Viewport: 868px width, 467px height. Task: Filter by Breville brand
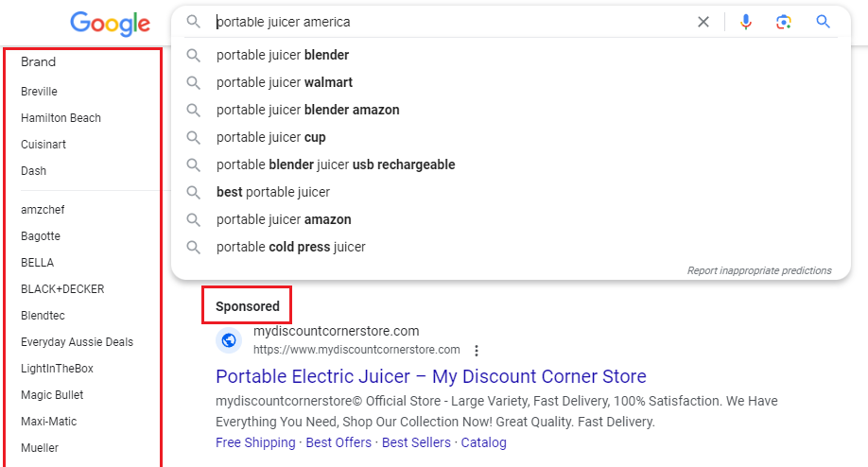click(39, 92)
